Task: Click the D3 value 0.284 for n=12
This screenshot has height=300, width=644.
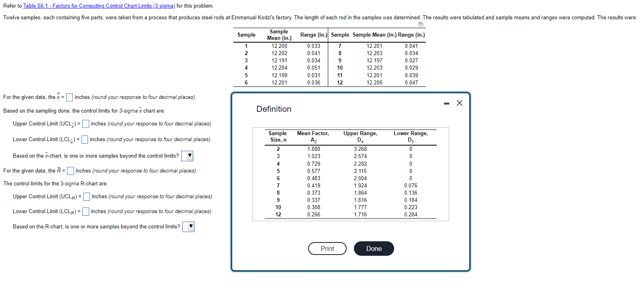Action: point(411,214)
